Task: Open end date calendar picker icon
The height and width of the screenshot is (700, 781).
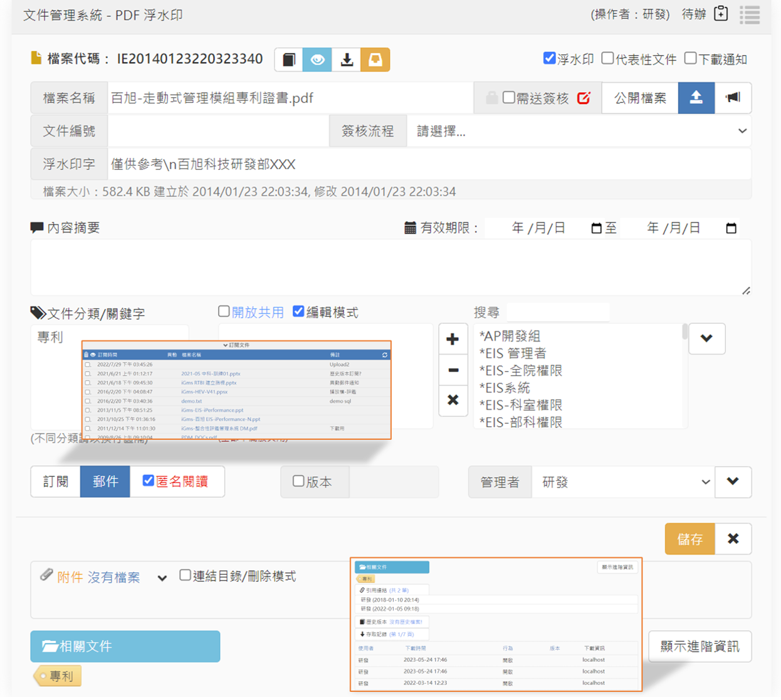Action: pyautogui.click(x=731, y=228)
